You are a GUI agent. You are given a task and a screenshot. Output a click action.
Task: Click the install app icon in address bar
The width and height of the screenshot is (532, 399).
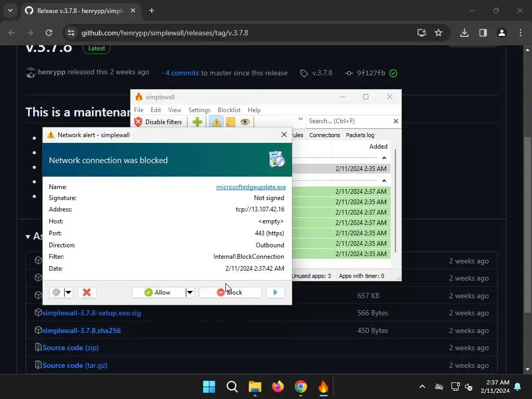tap(422, 33)
